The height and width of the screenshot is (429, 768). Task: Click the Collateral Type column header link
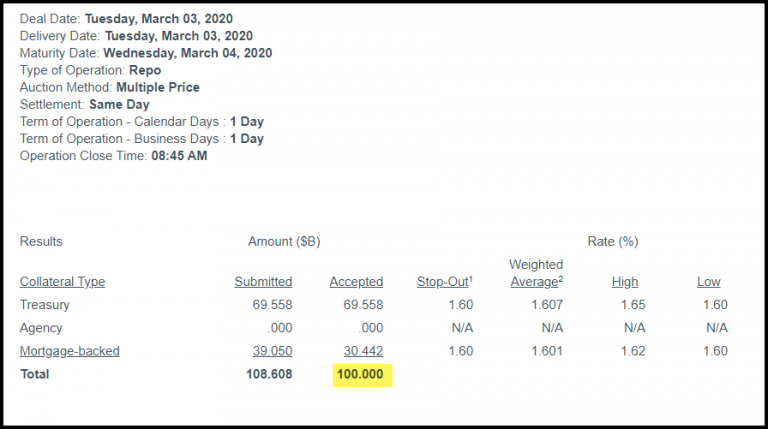[62, 282]
